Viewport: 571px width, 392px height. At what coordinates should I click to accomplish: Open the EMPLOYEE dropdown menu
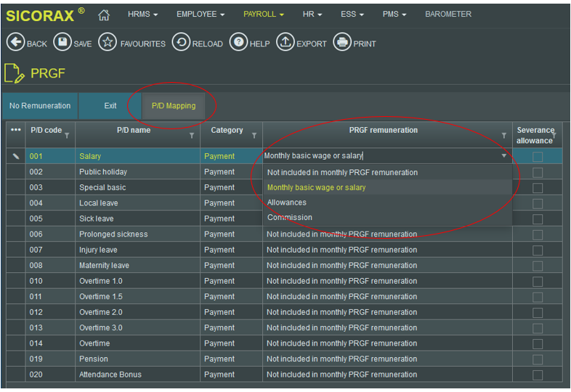point(200,15)
